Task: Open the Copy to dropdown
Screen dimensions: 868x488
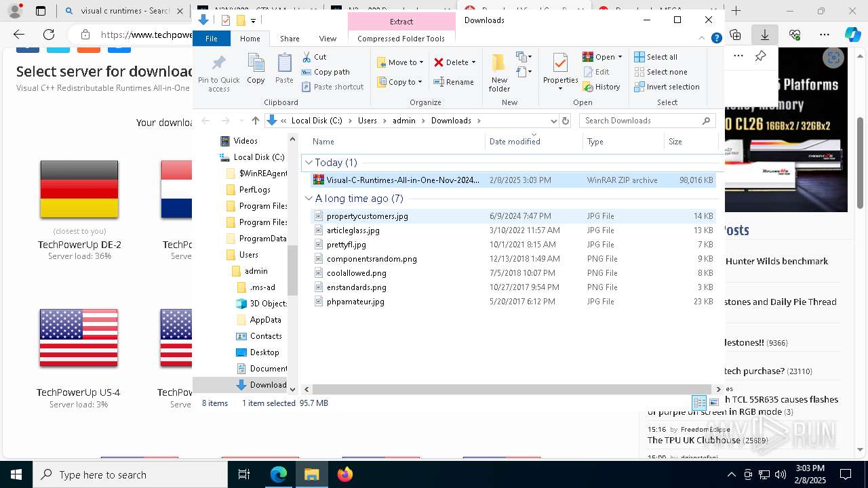Action: (x=400, y=82)
